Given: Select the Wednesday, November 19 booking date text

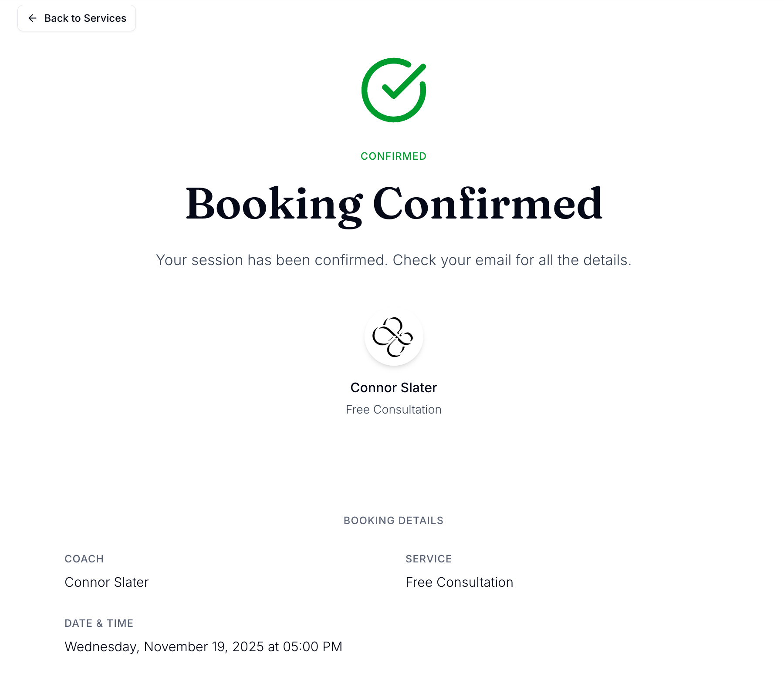Looking at the screenshot, I should click(x=203, y=646).
